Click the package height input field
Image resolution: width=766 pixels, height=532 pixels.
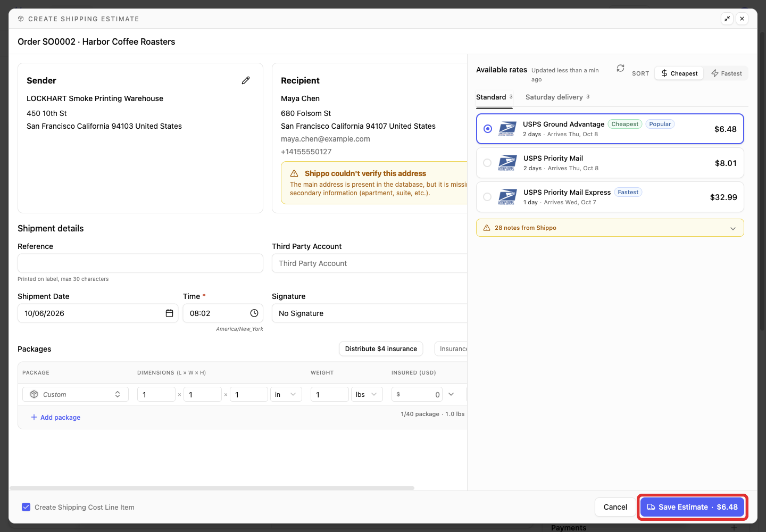[x=249, y=394]
